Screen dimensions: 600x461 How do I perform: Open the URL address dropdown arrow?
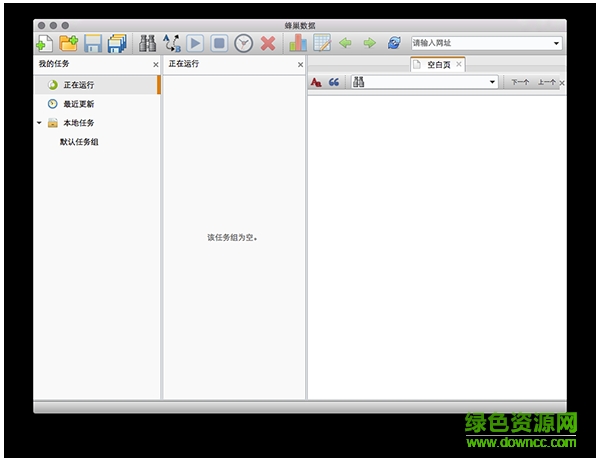(x=556, y=43)
